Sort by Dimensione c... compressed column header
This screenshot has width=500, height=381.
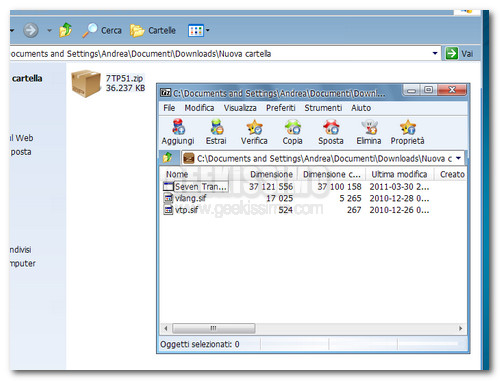pos(332,174)
